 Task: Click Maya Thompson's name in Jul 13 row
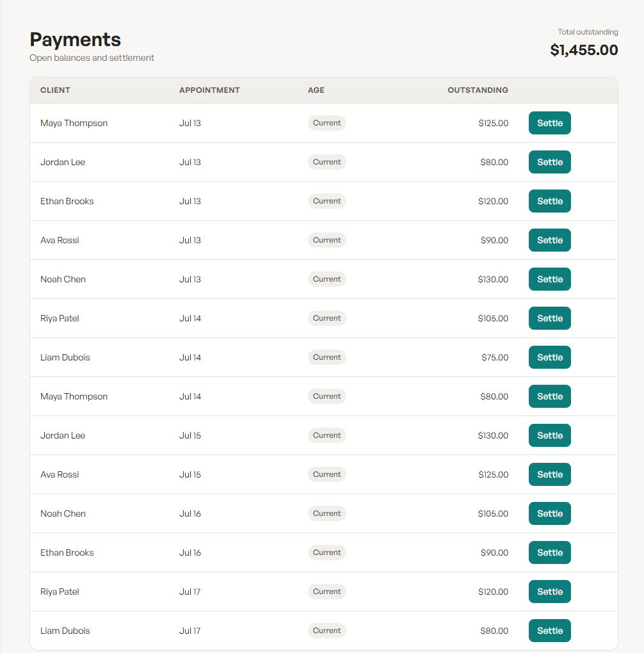[x=74, y=123]
